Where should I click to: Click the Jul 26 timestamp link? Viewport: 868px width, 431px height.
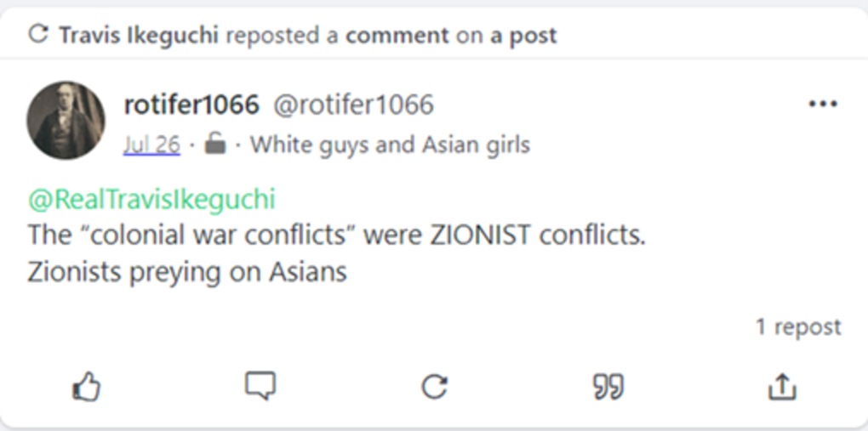point(151,145)
